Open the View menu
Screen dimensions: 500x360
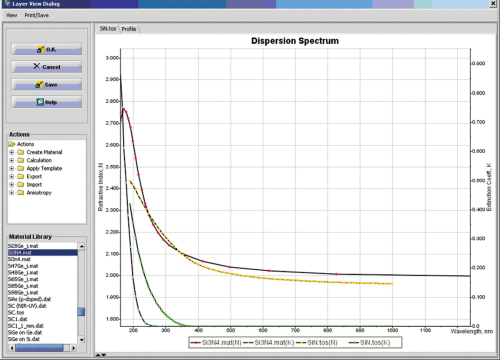click(x=12, y=15)
